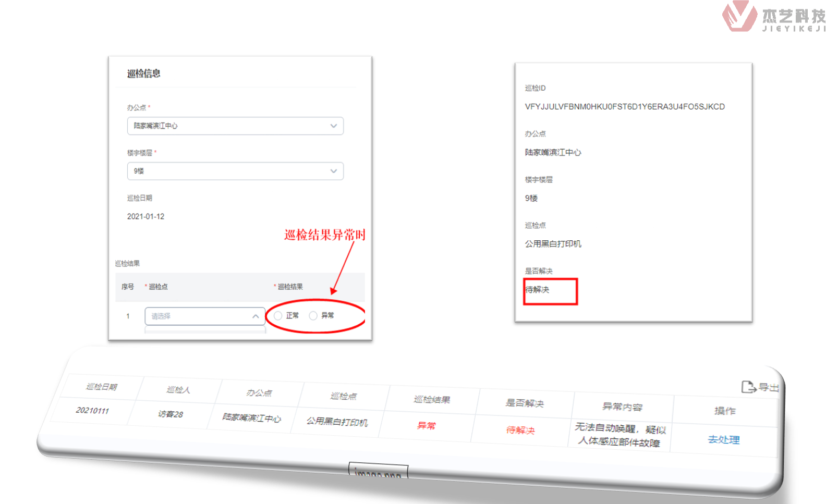Click the 巡检ID value VFYJJULVFBNM0HKU0FST6D1Y6ERA3U4FO5SJKCD
The width and height of the screenshot is (826, 504).
point(625,106)
